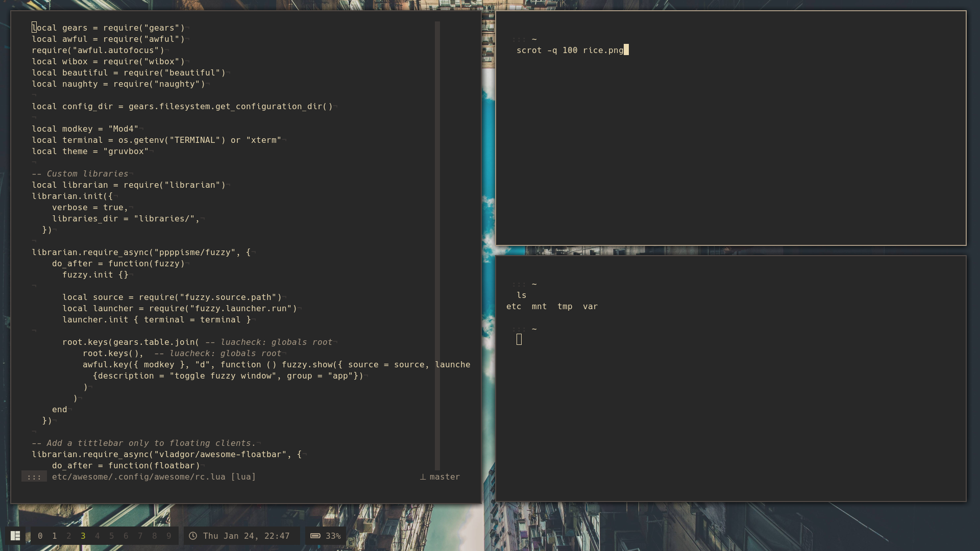Open the layout switcher icon in the taskbar
The height and width of the screenshot is (551, 980).
[15, 536]
